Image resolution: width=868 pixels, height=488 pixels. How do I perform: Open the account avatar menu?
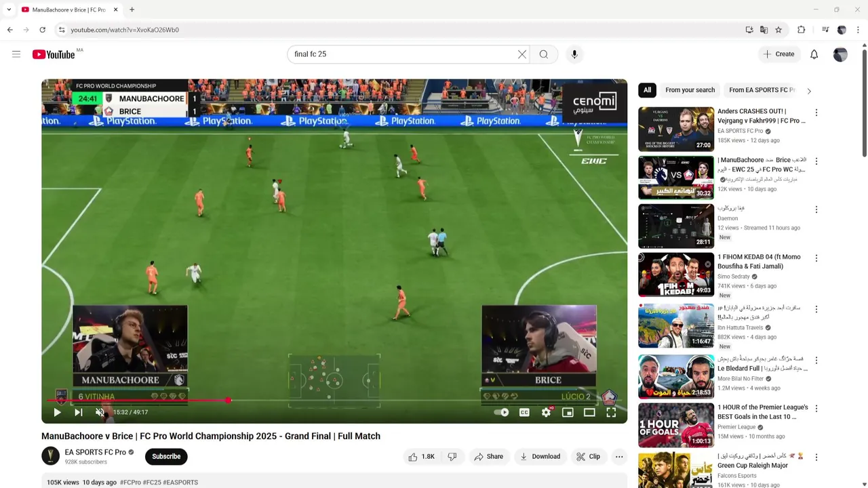(x=840, y=54)
